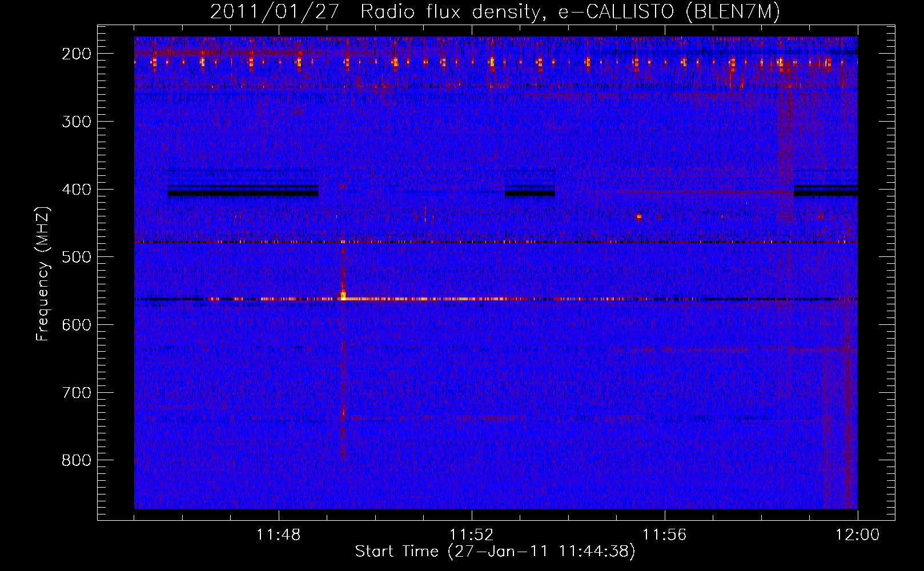
Task: Click the 11:52 time tick label
Action: tap(472, 535)
